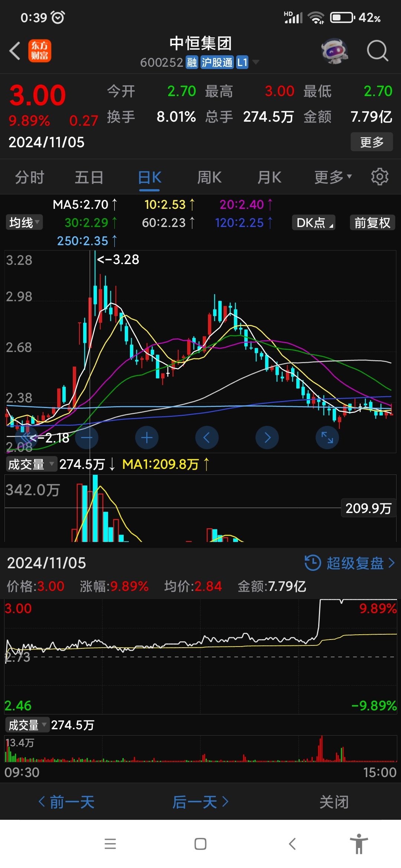
Task: Go to 后一天
Action: (200, 802)
